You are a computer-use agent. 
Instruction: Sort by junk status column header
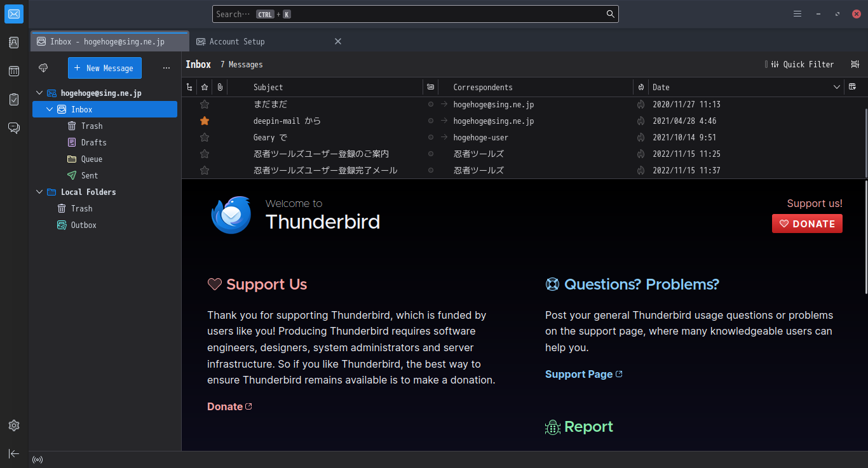(641, 87)
